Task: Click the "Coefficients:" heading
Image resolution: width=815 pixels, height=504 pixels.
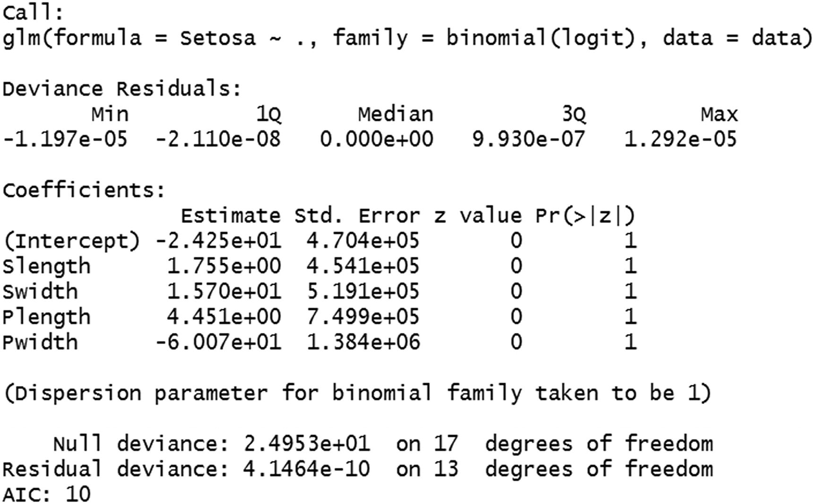Action: 84,190
